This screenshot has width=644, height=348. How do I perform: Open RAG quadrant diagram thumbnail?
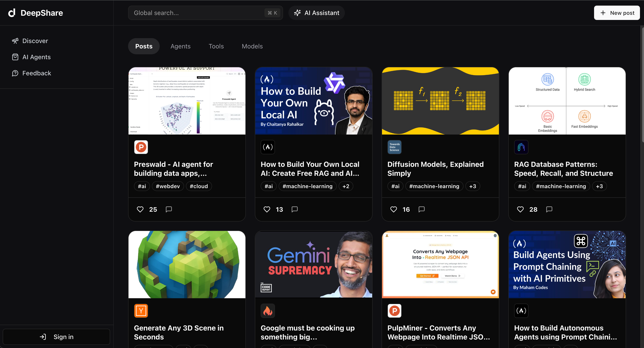coord(567,101)
